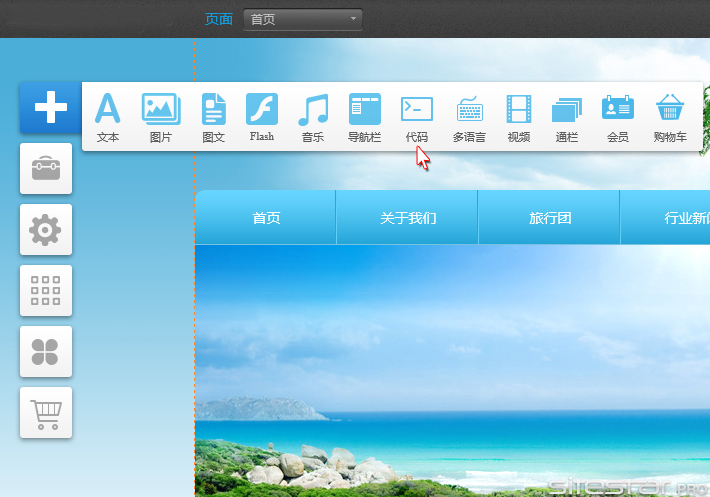
Task: Open the 关于我们 navigation menu item
Action: pos(408,218)
